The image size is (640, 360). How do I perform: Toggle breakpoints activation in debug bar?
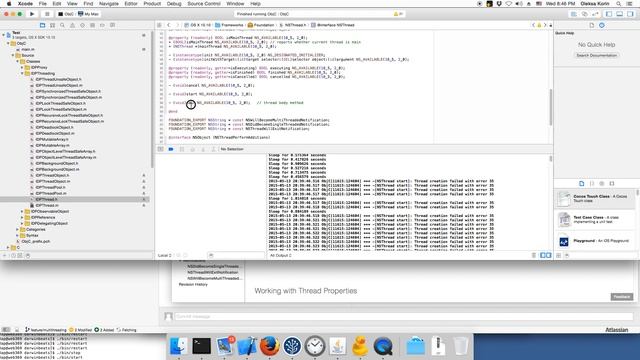(x=171, y=149)
